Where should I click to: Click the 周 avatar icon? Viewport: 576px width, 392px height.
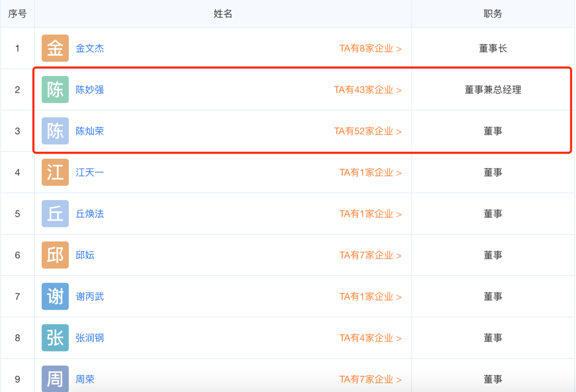coord(55,379)
